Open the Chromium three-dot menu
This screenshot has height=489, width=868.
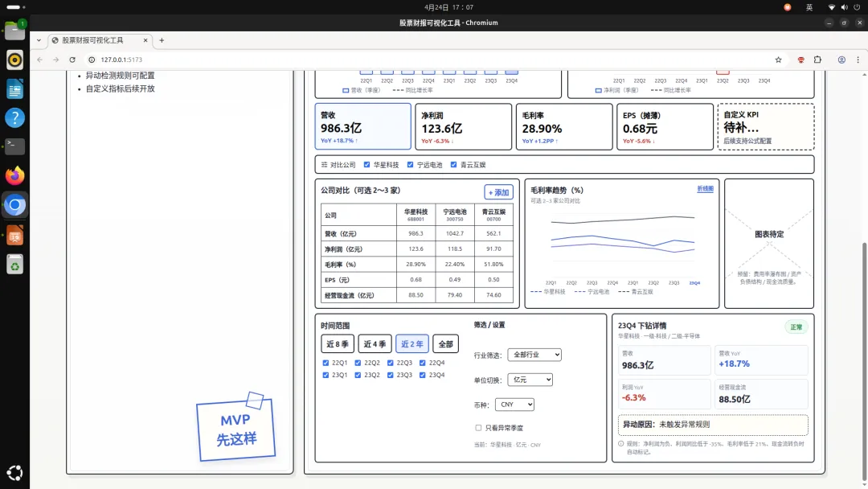858,60
